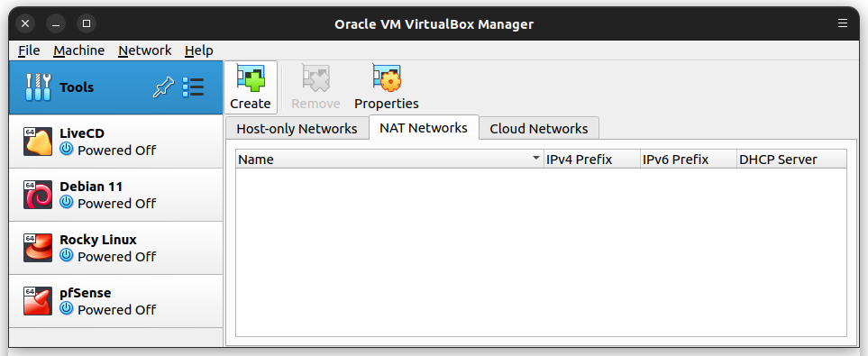
Task: Sort by IPv4 Prefix column header
Action: (x=592, y=160)
